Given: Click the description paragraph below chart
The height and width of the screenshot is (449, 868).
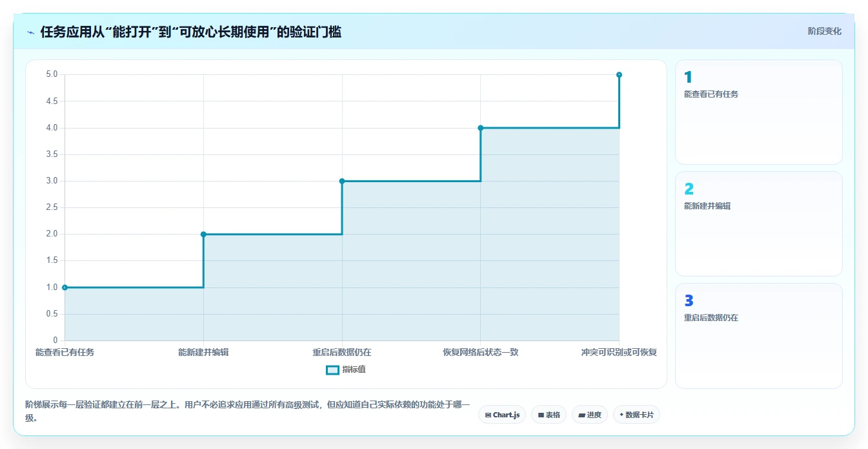Looking at the screenshot, I should click(x=248, y=412).
